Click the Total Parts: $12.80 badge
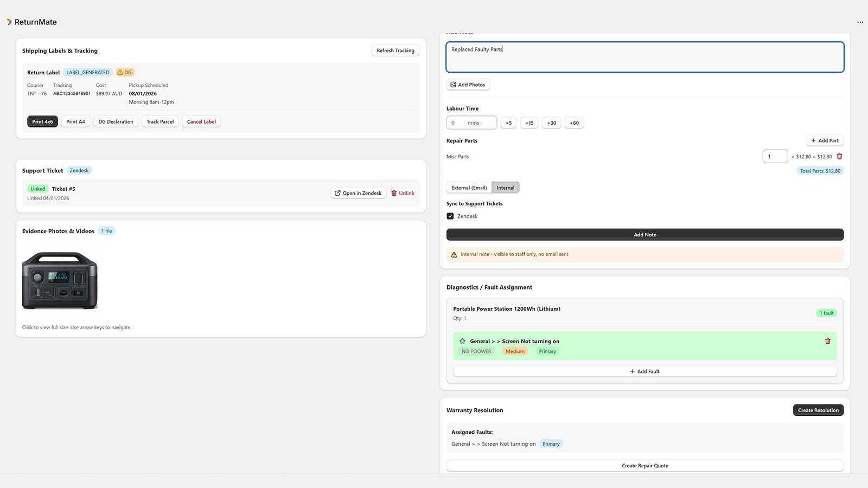Viewport: 868px width, 488px height. pyautogui.click(x=820, y=171)
